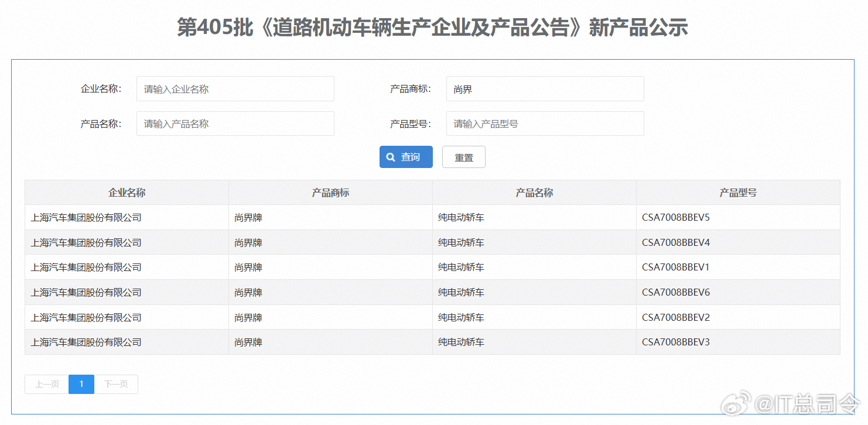Click the 产品型号 column header

click(x=737, y=192)
